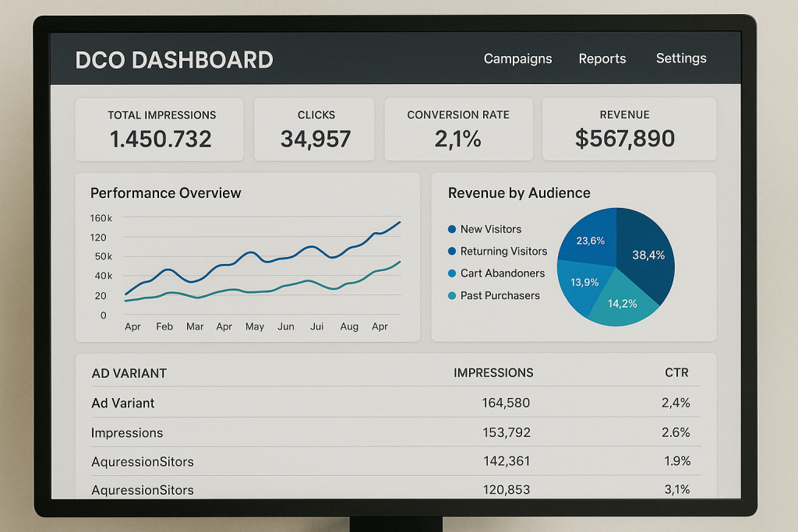The image size is (798, 532).
Task: Open the Conversion Rate card
Action: click(458, 129)
